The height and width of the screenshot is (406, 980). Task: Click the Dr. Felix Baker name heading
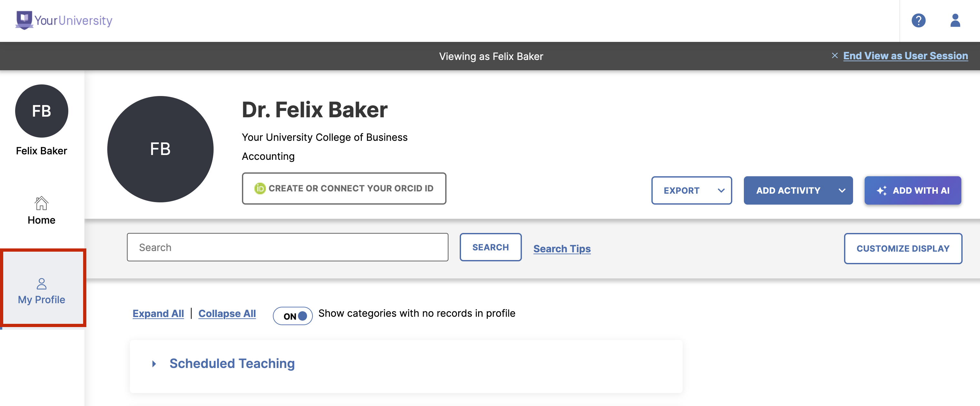point(315,110)
